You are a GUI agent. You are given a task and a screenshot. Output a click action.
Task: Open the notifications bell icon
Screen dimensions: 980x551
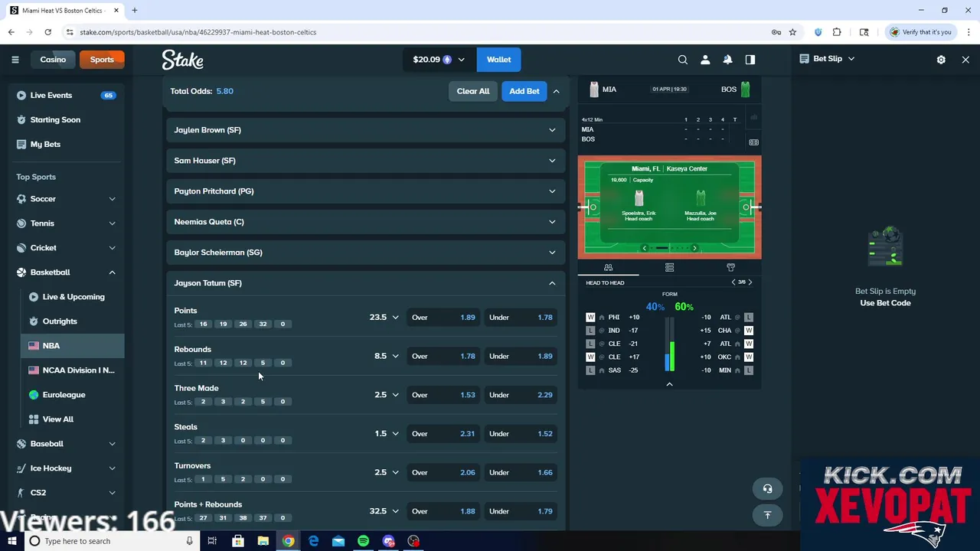728,60
